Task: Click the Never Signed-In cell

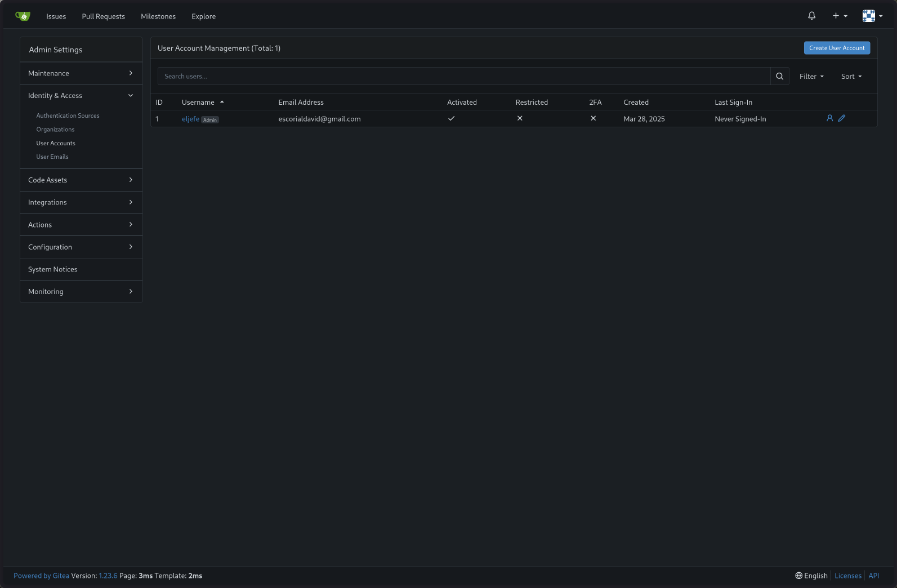Action: coord(740,119)
